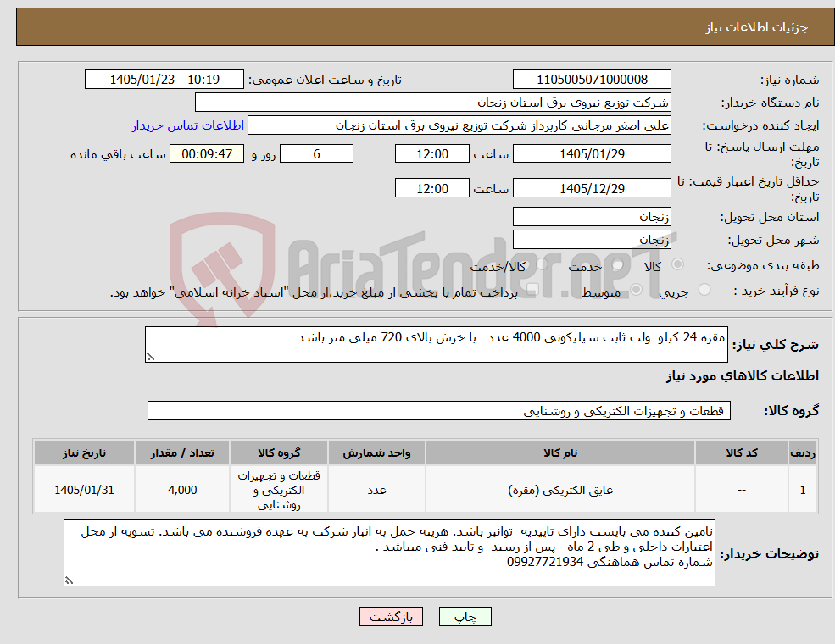Click the row number cell 1
The image size is (835, 644).
coord(803,490)
